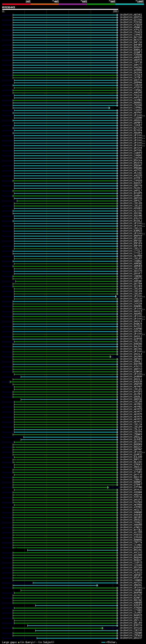Select hit UniRef100_Q6EMI5
Viewport: 146px width, 644px height.
pos(131,60)
